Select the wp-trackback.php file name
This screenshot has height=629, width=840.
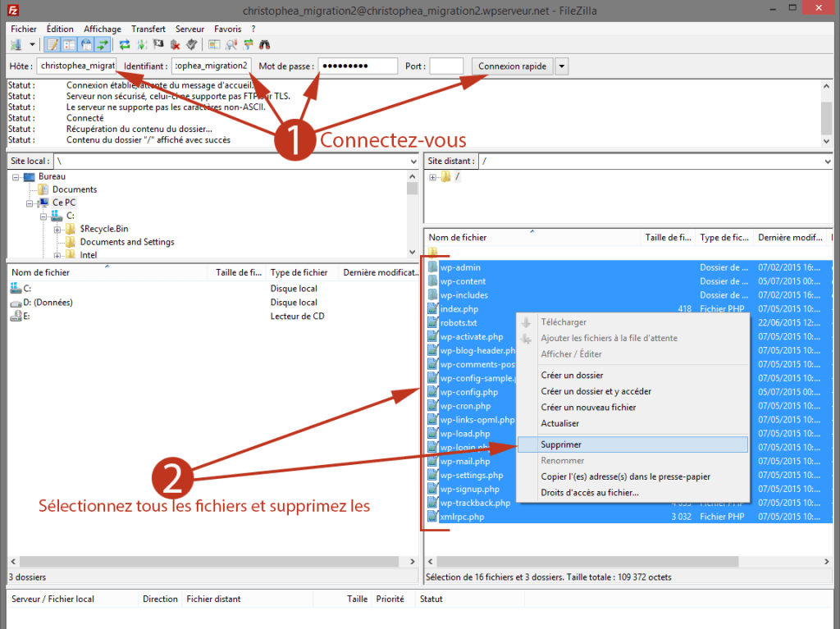[x=475, y=503]
